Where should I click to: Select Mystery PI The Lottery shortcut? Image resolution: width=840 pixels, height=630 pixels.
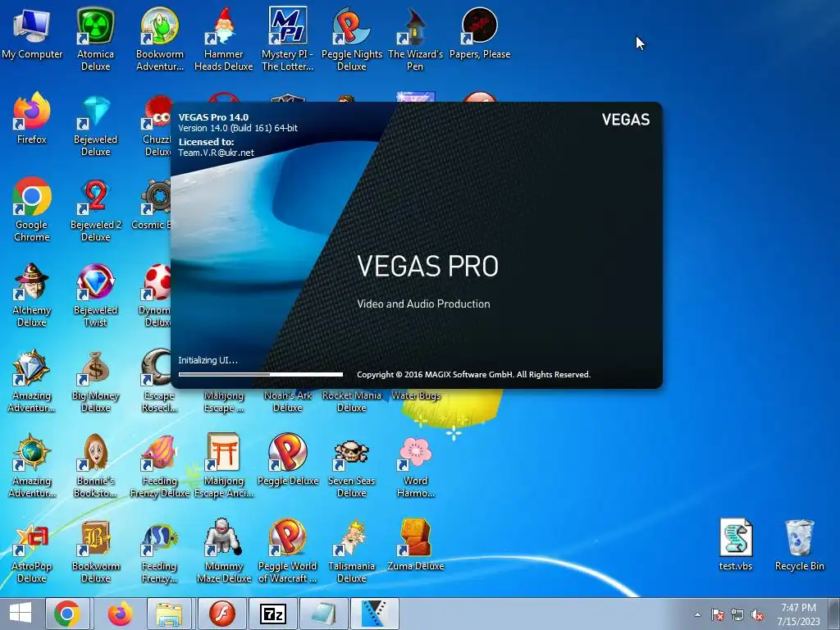(288, 40)
